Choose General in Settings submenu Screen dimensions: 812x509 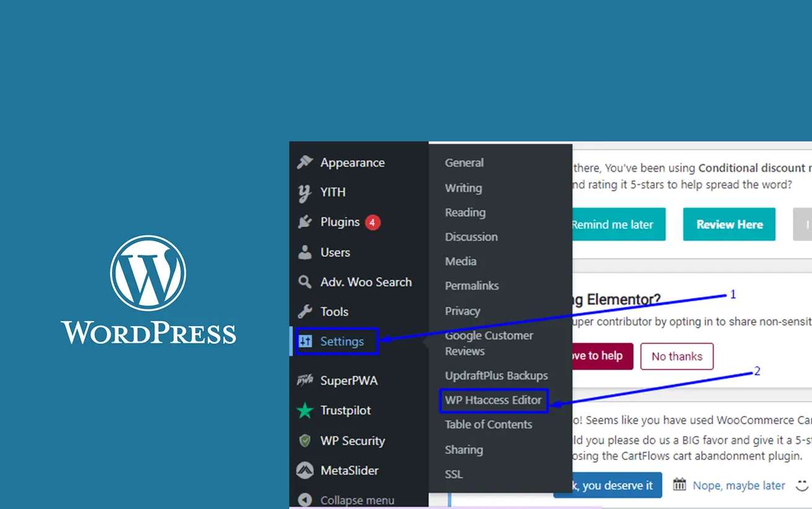tap(465, 162)
